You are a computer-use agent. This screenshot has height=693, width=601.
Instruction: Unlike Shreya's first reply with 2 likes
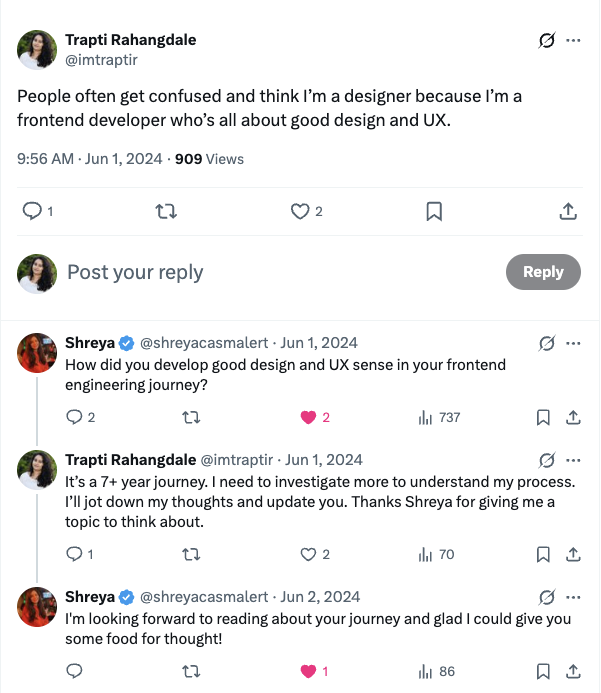point(309,417)
